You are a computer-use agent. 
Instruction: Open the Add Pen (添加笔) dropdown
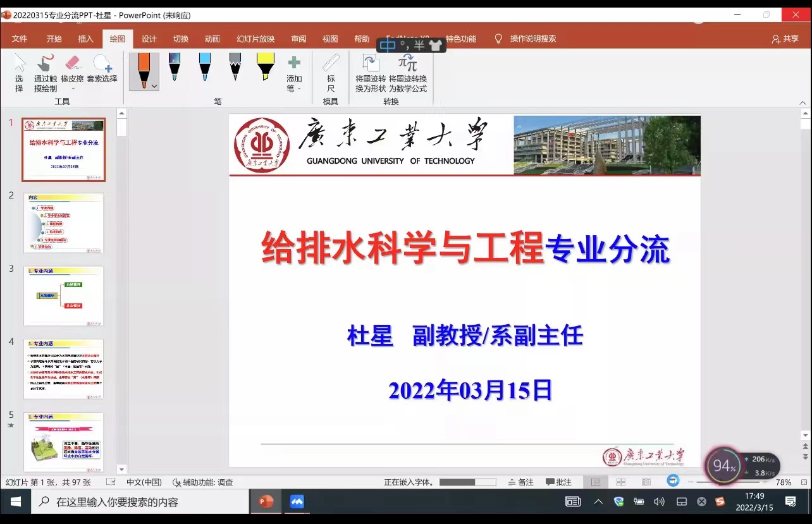tap(294, 74)
